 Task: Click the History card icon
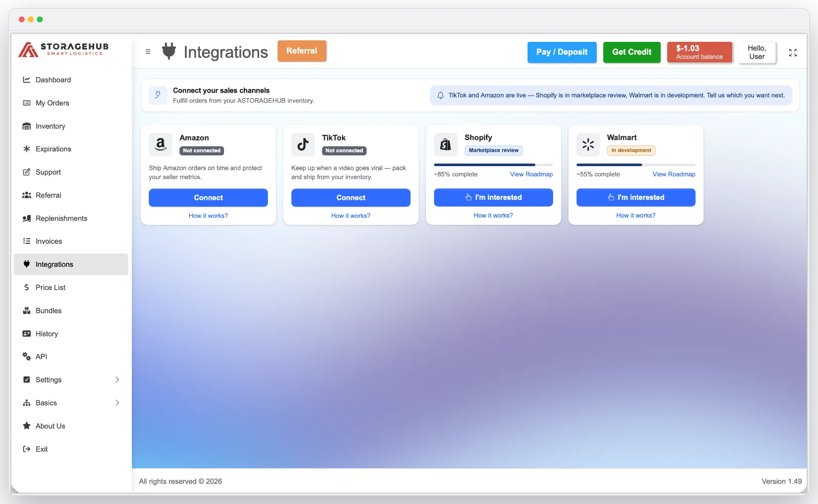pyautogui.click(x=27, y=334)
